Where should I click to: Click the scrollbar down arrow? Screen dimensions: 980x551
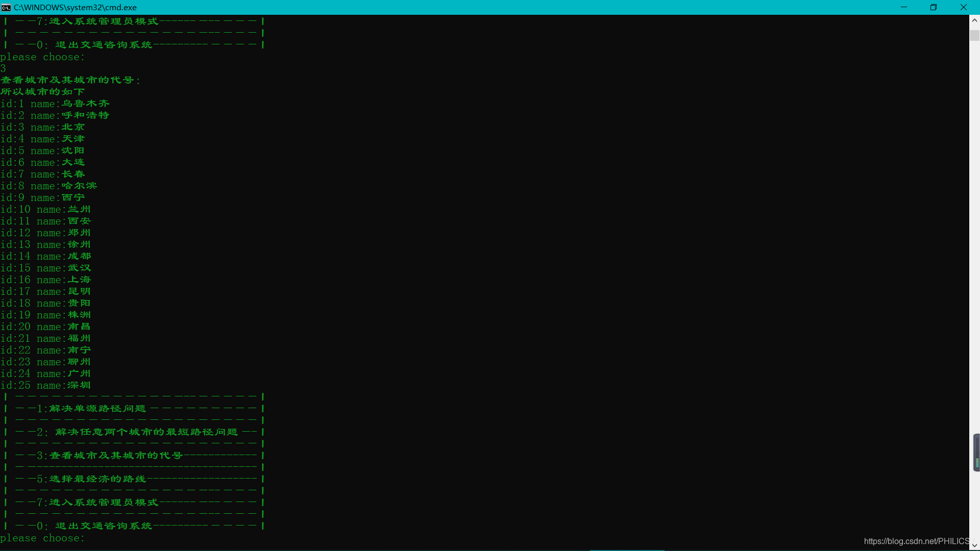(x=974, y=545)
